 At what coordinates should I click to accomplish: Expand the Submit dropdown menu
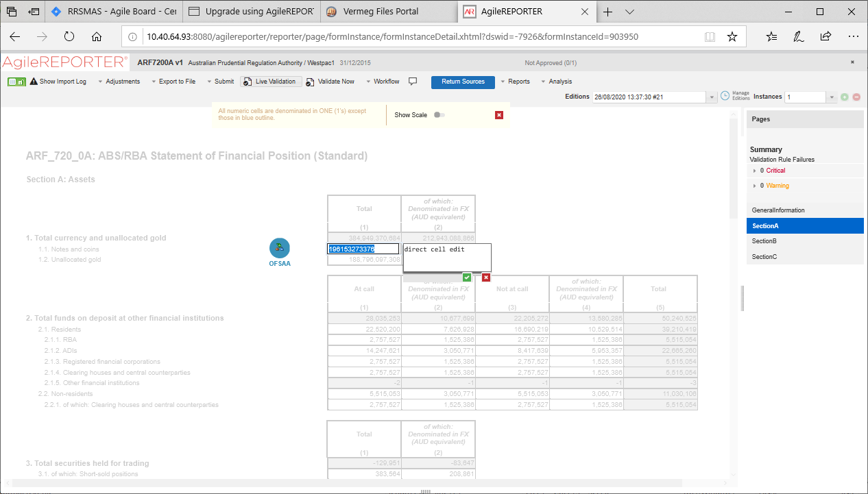pyautogui.click(x=220, y=82)
